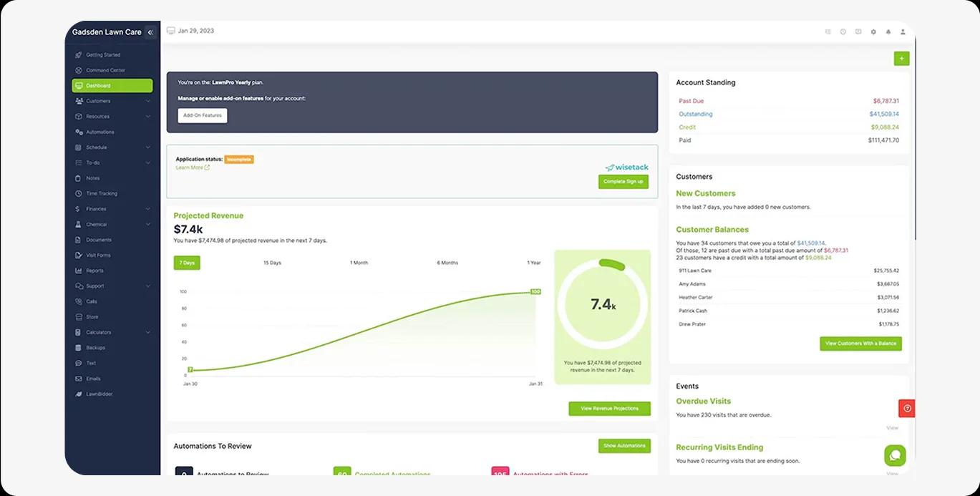Expand the Customers submenu arrow

click(x=148, y=101)
